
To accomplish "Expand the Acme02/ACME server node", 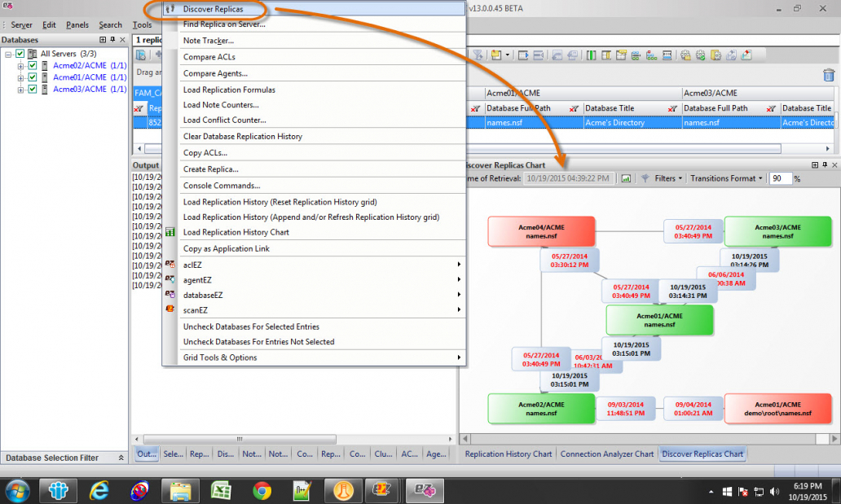I will pos(20,66).
